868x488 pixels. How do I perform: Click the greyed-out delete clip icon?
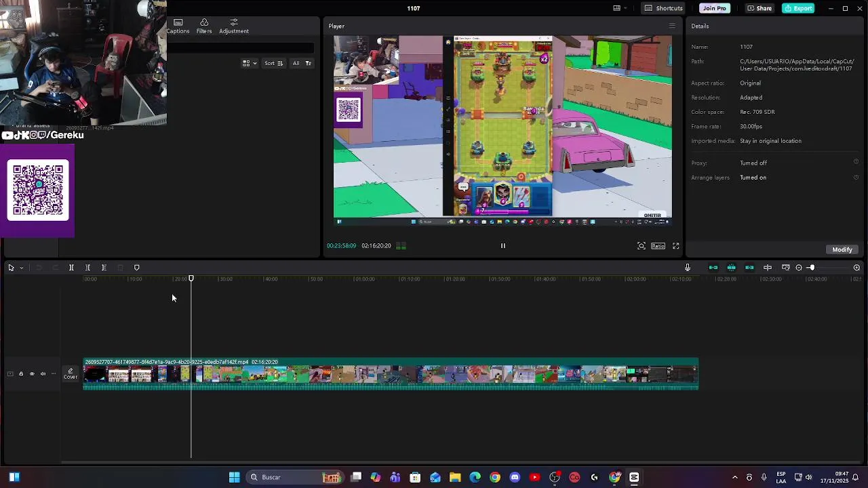click(x=120, y=268)
